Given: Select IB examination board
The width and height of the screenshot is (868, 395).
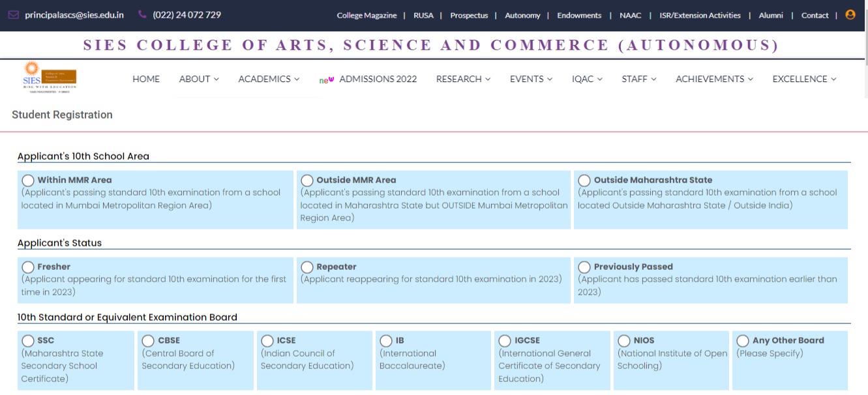Looking at the screenshot, I should [x=386, y=341].
